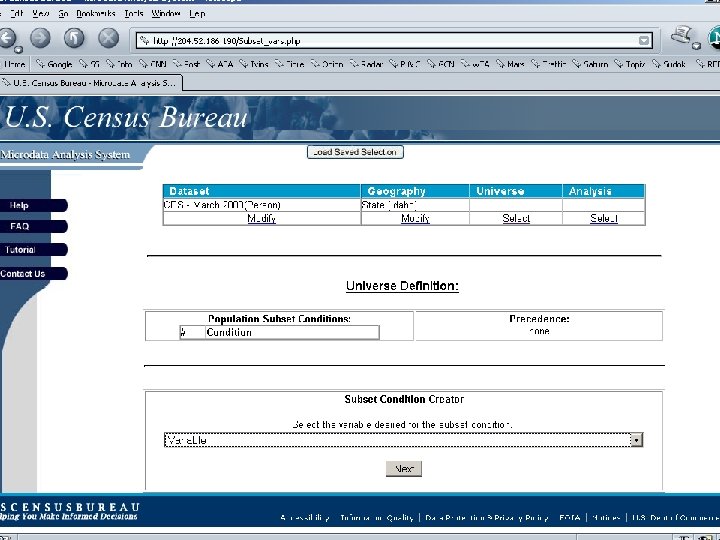
Task: Click the Microdata Analysis System heading
Action: pyautogui.click(x=65, y=155)
